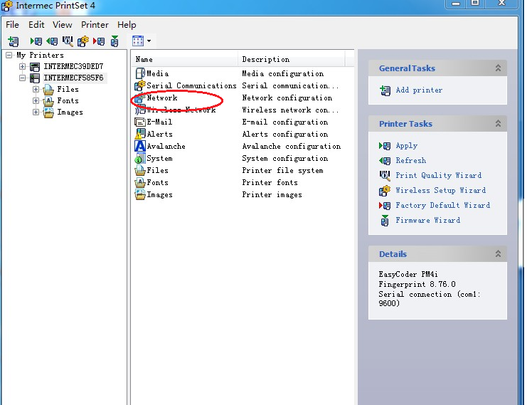Click the Alerts warning icon
532x405 pixels.
click(x=140, y=134)
